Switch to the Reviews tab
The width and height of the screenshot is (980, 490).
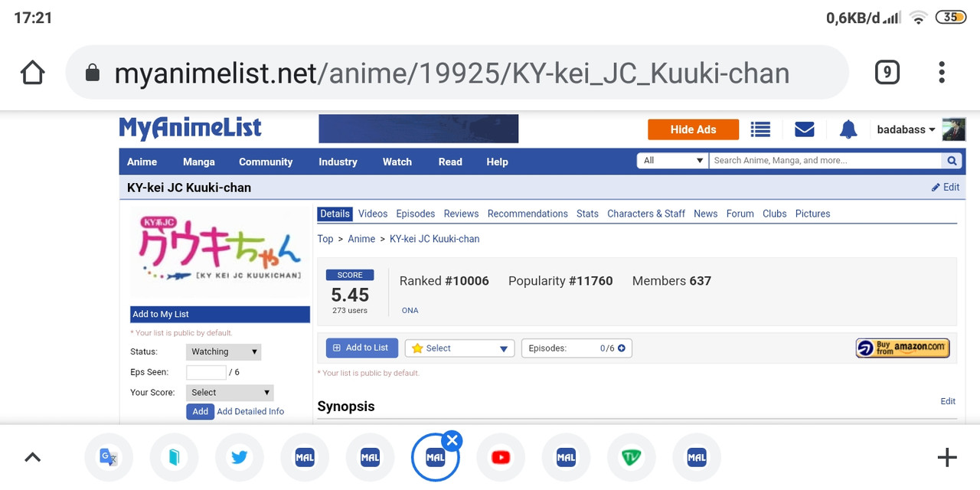click(461, 214)
